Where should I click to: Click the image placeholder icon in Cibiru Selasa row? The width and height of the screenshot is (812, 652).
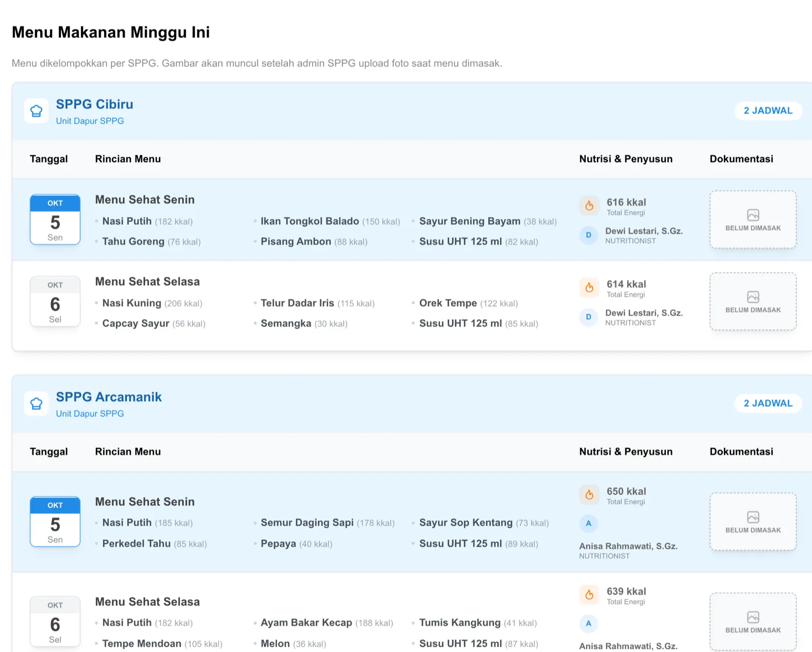click(753, 297)
